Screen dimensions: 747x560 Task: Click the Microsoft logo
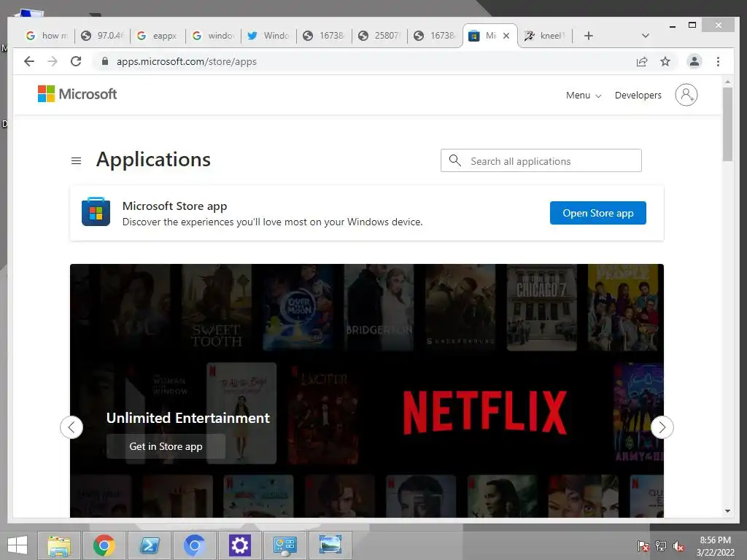[77, 94]
